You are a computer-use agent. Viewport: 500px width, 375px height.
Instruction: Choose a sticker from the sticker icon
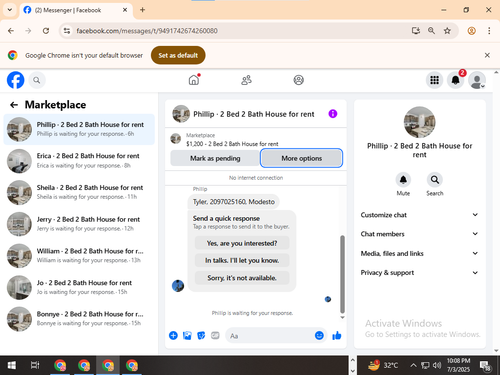pyautogui.click(x=201, y=335)
